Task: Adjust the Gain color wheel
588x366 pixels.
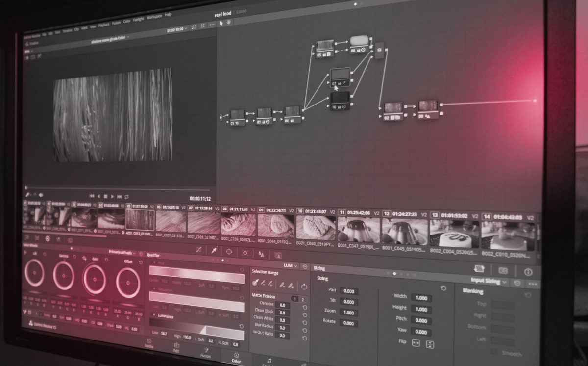Action: [94, 280]
